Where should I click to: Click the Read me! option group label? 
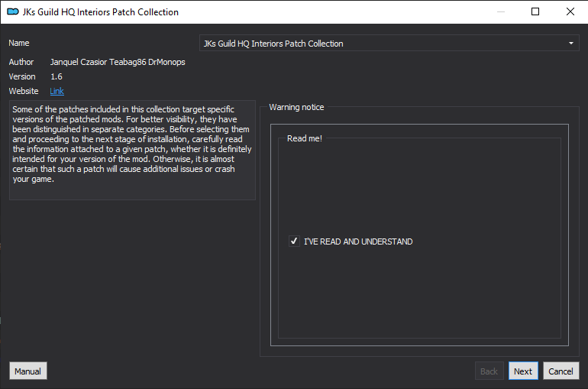[305, 138]
